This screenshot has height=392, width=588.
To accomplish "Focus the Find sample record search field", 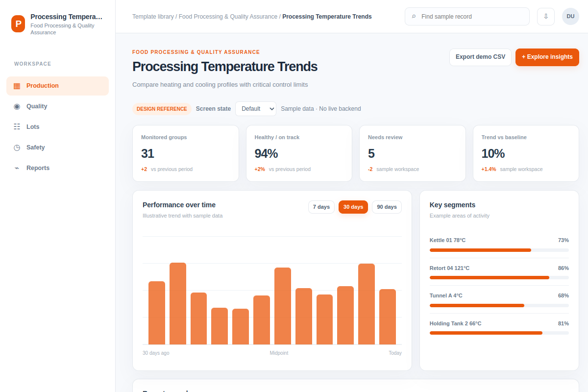I will pyautogui.click(x=467, y=16).
